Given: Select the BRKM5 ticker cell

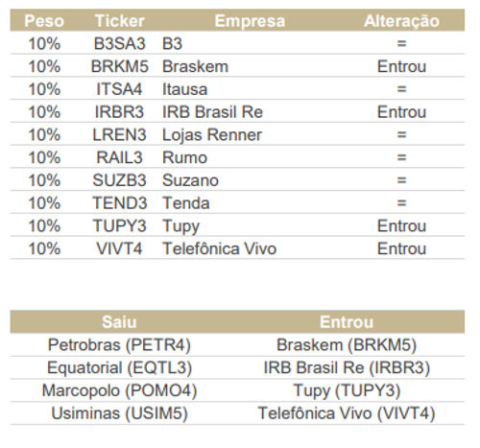Looking at the screenshot, I should pyautogui.click(x=120, y=66).
